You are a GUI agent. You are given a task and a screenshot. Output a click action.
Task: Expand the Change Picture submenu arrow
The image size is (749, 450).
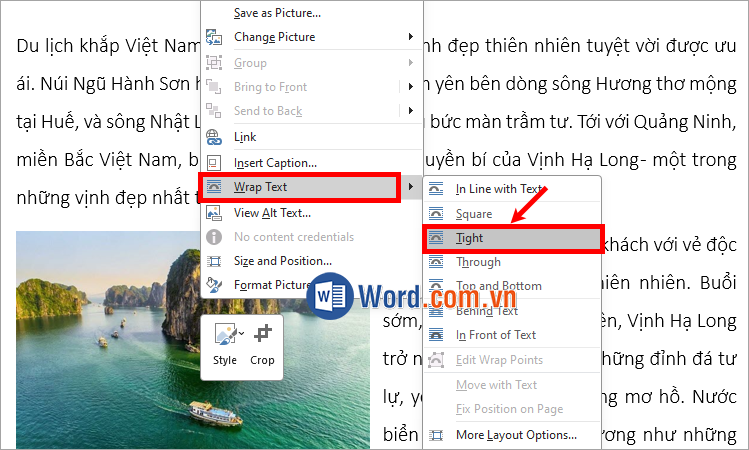pos(410,37)
